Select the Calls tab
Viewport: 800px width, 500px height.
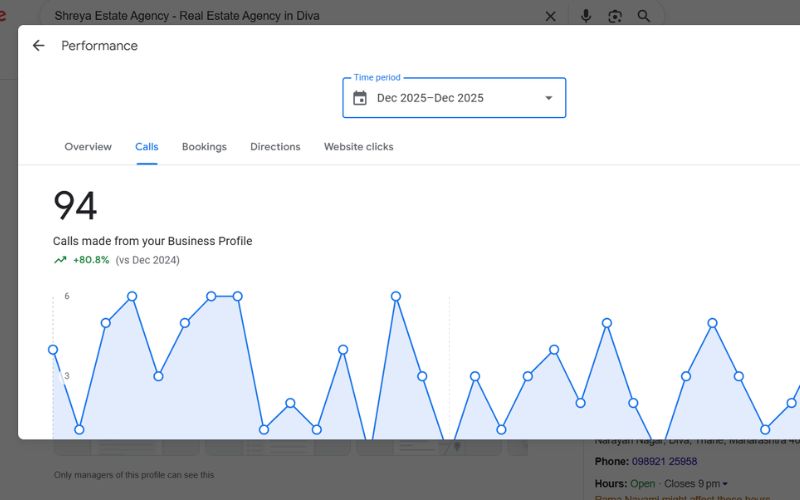[147, 147]
